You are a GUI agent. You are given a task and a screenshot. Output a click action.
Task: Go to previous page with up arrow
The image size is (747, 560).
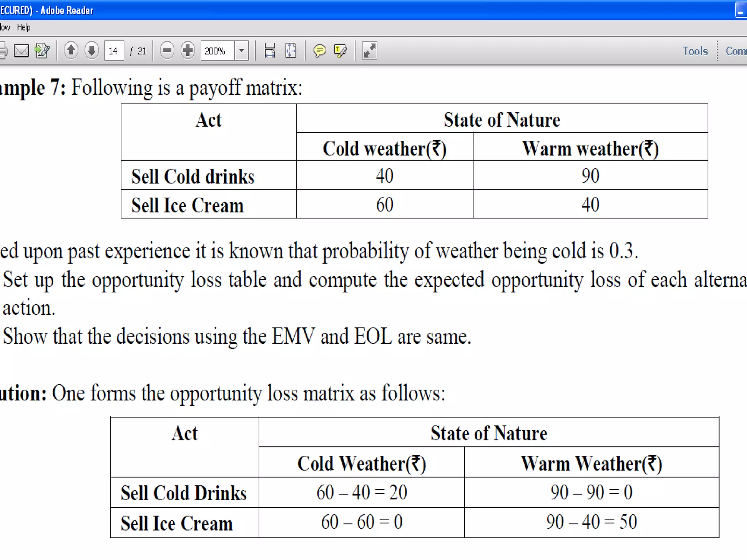[71, 50]
